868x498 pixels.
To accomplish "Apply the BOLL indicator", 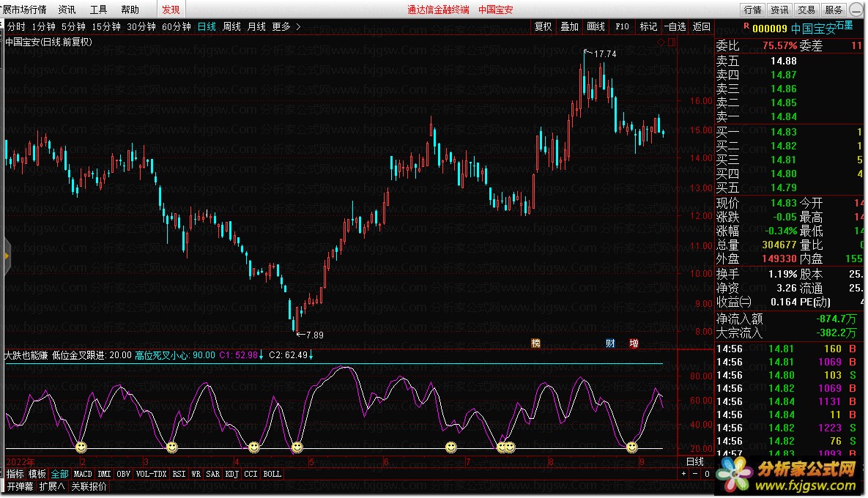I will point(272,474).
